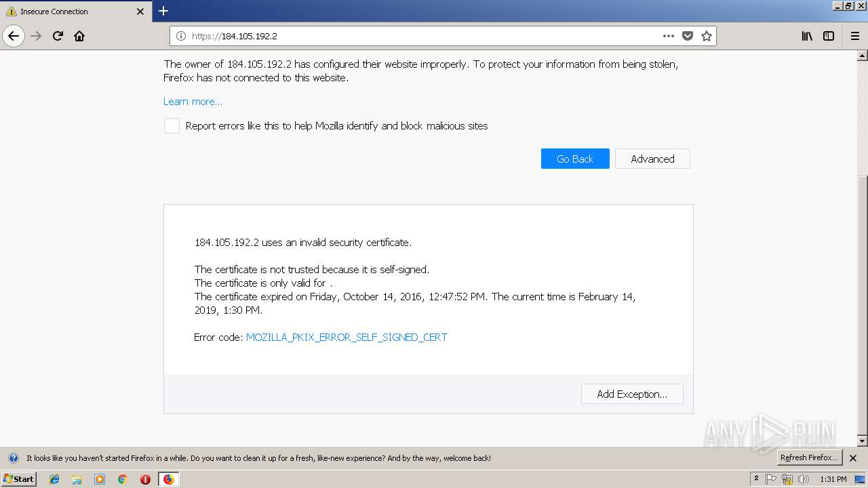
Task: Click the Go Back button
Action: click(x=575, y=159)
